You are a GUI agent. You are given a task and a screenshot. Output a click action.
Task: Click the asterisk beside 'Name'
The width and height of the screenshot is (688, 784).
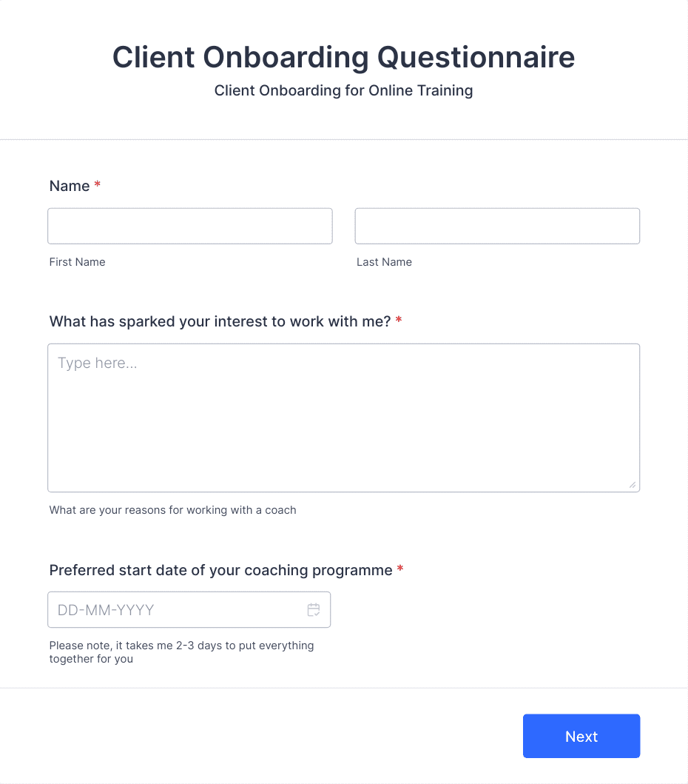click(x=97, y=185)
